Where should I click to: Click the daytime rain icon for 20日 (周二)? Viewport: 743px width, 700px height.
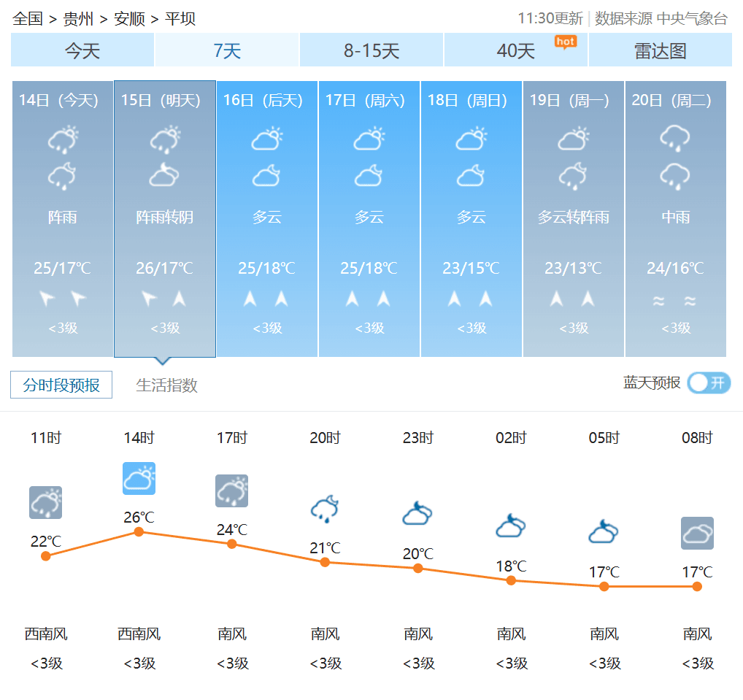(675, 139)
